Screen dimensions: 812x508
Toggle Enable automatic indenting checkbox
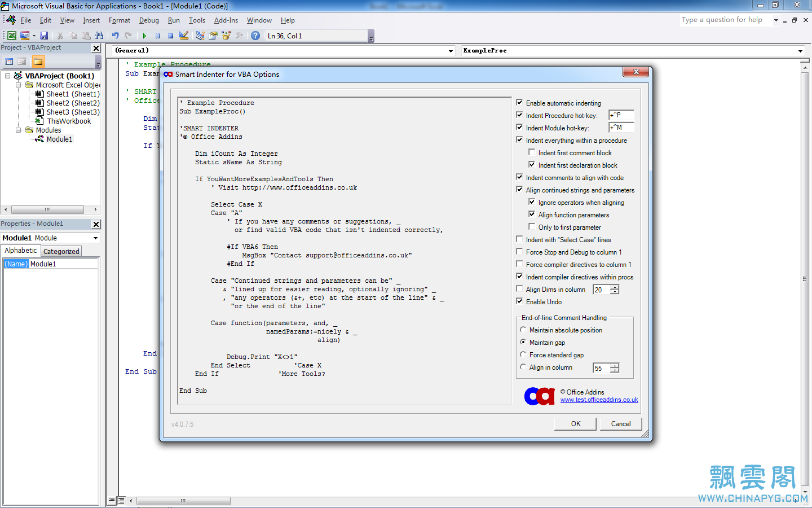pos(519,103)
